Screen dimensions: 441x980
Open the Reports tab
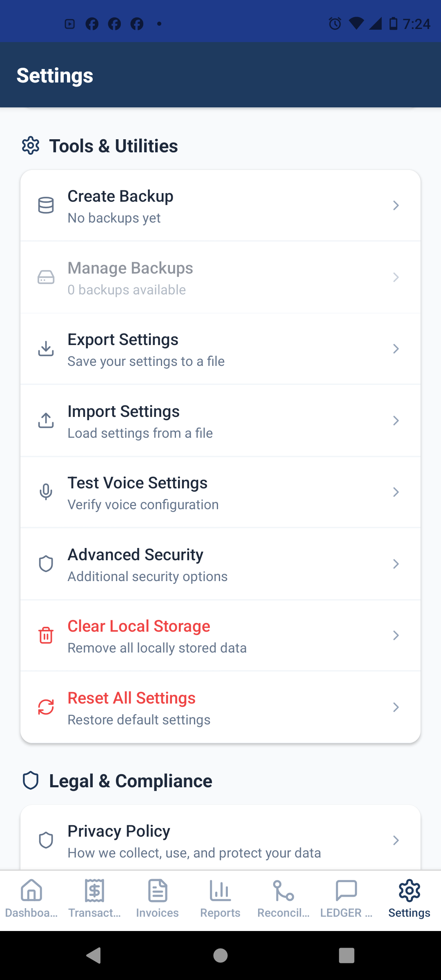click(x=220, y=898)
